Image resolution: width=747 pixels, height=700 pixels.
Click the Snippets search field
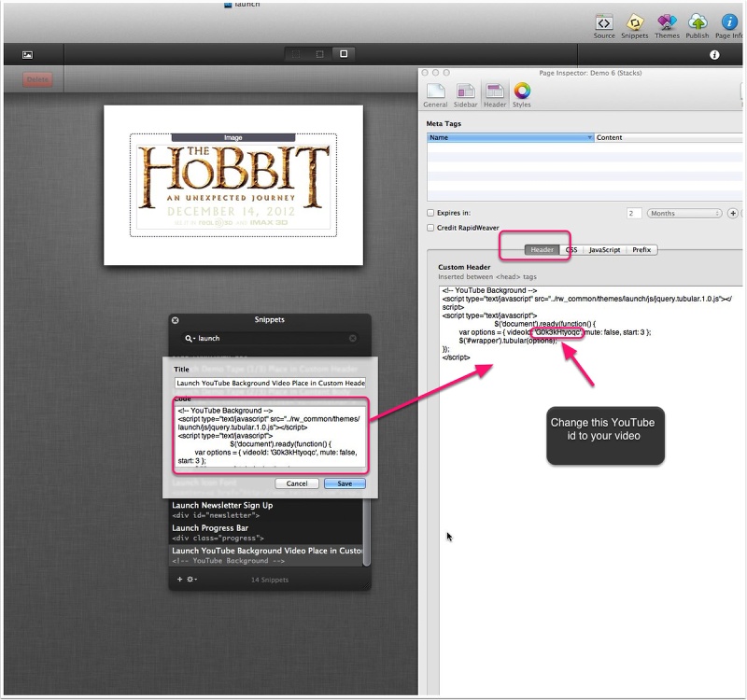coord(272,339)
